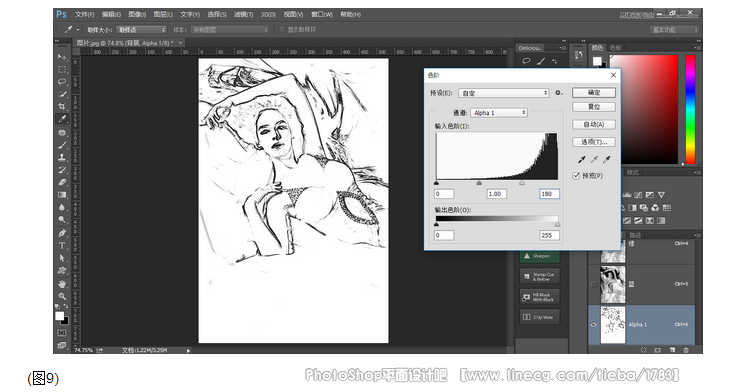The image size is (729, 392).
Task: Select the Custom Shape tool
Action: (62, 271)
